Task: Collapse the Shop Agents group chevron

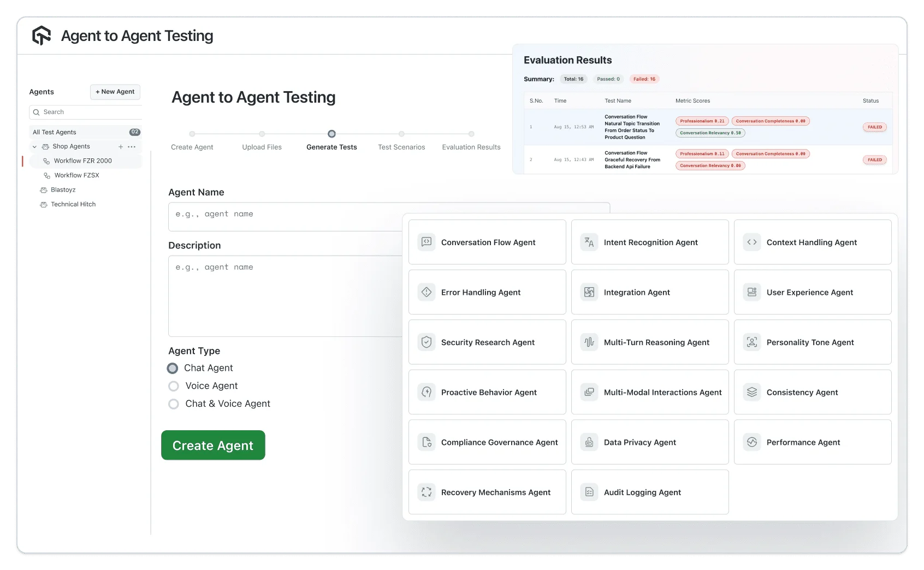Action: coord(34,146)
